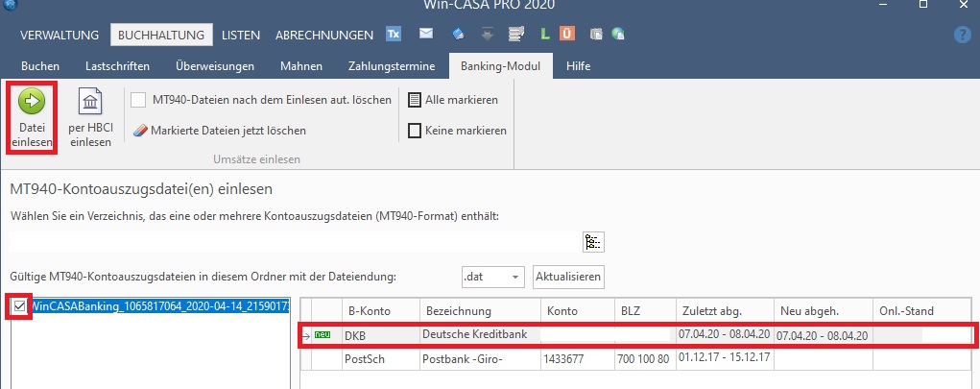The height and width of the screenshot is (389, 980).
Task: Click the DKB row Zuletzt abg. date range
Action: click(725, 334)
